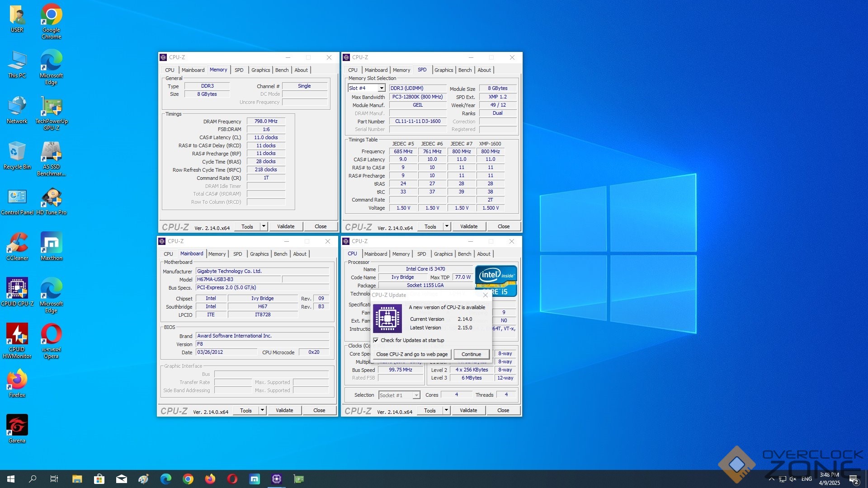Open the Network desktop icon
This screenshot has width=868, height=488.
17,109
